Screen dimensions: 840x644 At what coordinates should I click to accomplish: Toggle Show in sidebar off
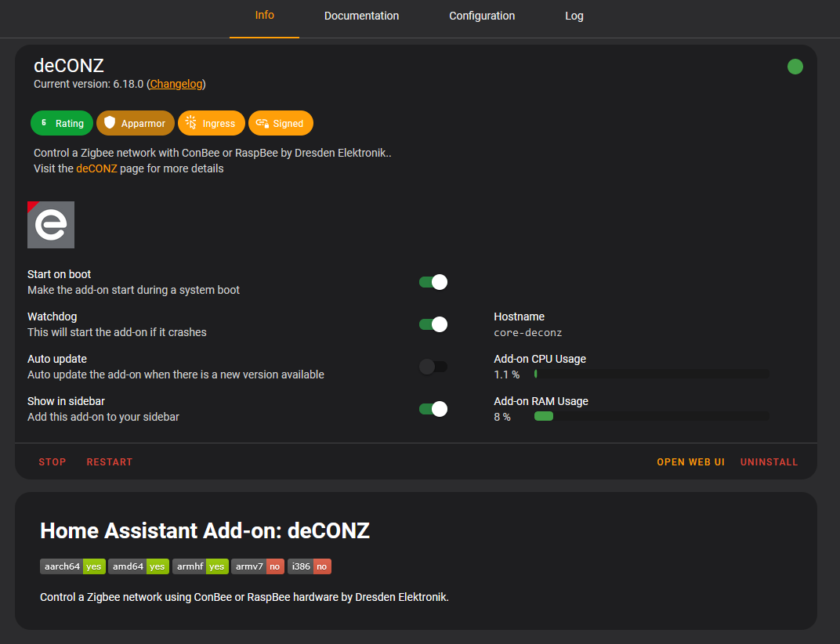pyautogui.click(x=433, y=408)
